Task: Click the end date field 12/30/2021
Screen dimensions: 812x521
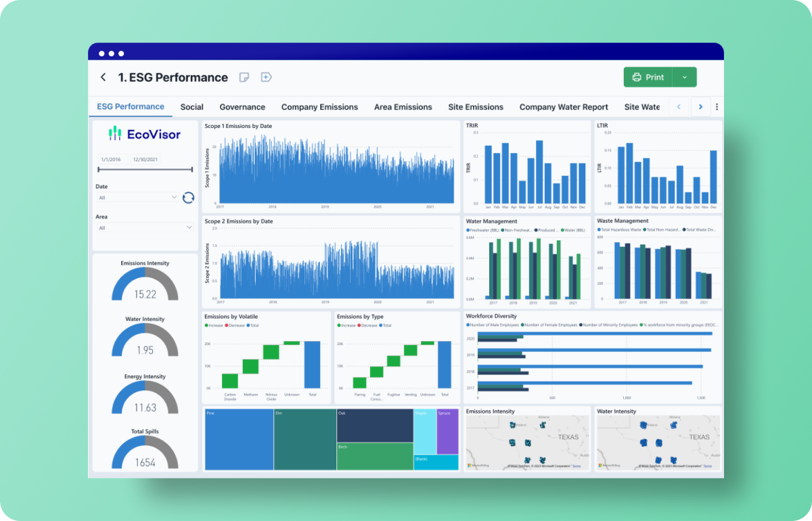Action: point(145,159)
